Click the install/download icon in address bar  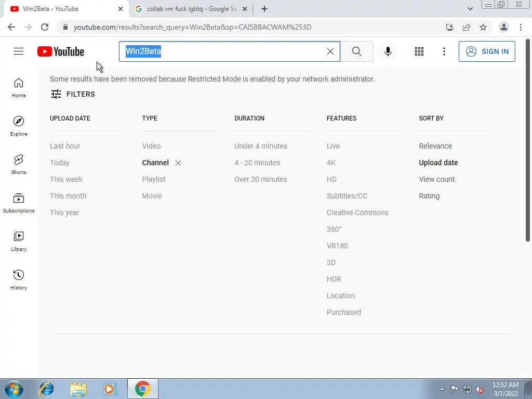(x=450, y=27)
